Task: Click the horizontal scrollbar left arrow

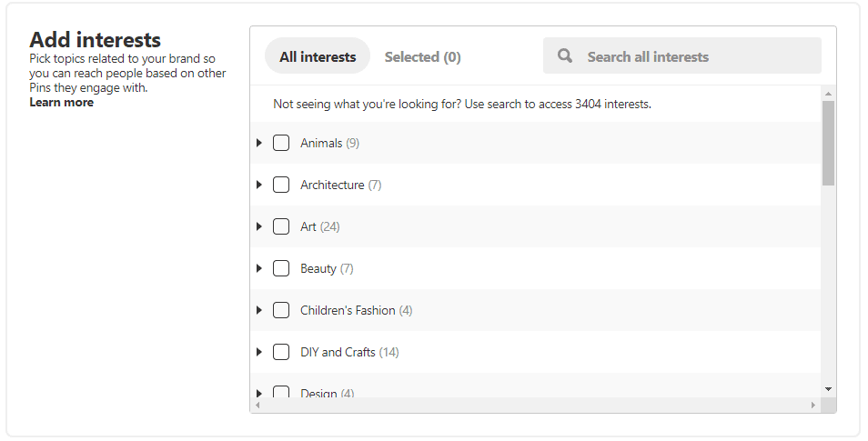Action: tap(257, 405)
